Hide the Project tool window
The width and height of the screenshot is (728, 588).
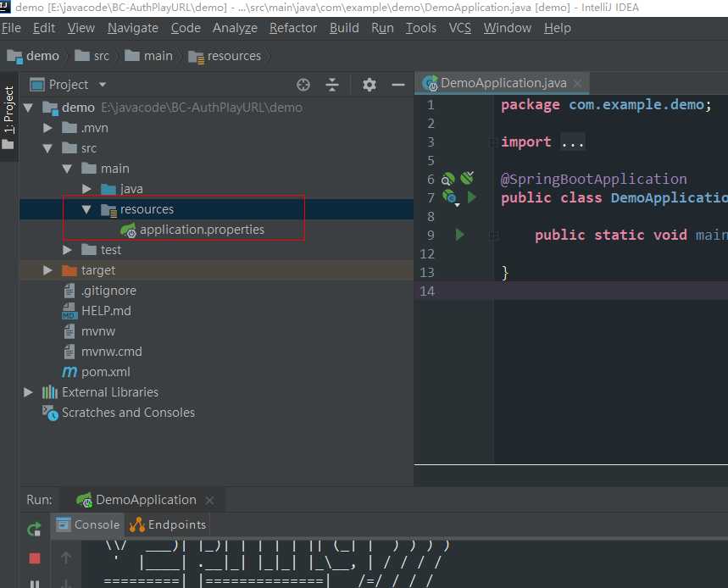397,85
